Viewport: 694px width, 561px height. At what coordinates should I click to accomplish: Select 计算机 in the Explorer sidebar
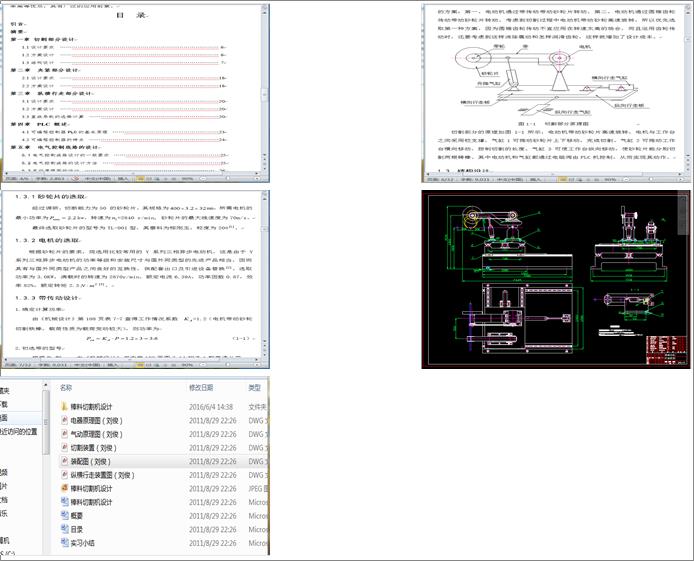coord(4,540)
